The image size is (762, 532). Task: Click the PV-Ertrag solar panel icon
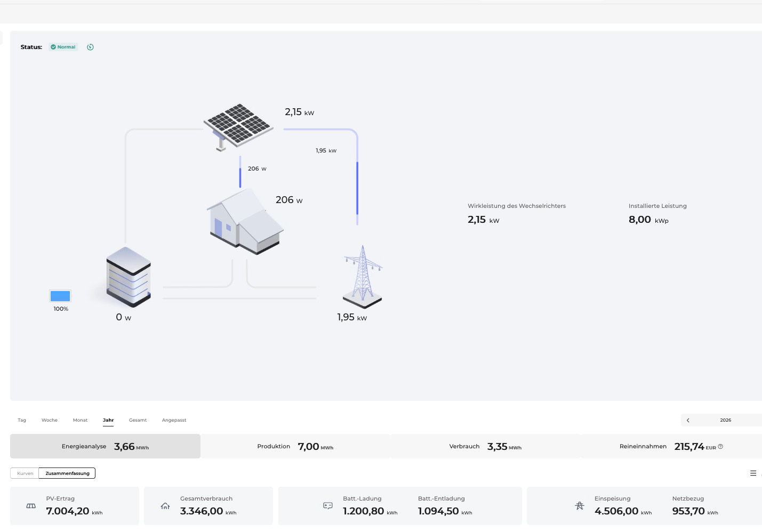[x=31, y=506]
